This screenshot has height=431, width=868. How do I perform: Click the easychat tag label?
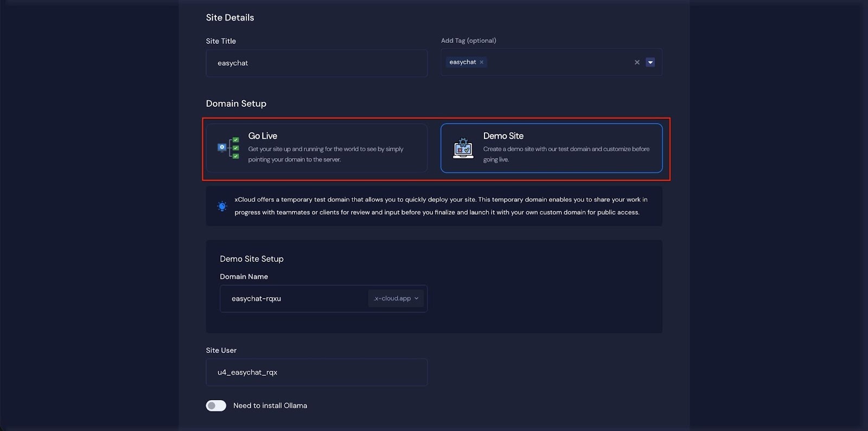point(462,62)
